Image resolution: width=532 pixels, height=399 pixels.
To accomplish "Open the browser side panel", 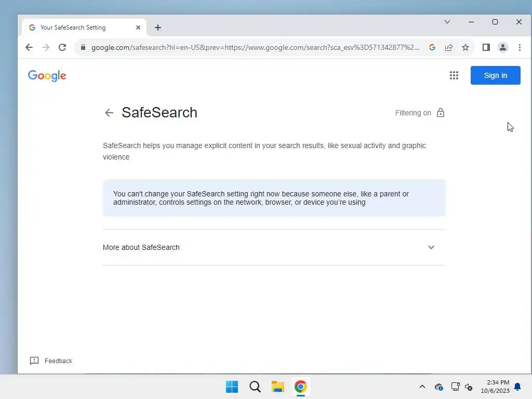I will [486, 47].
